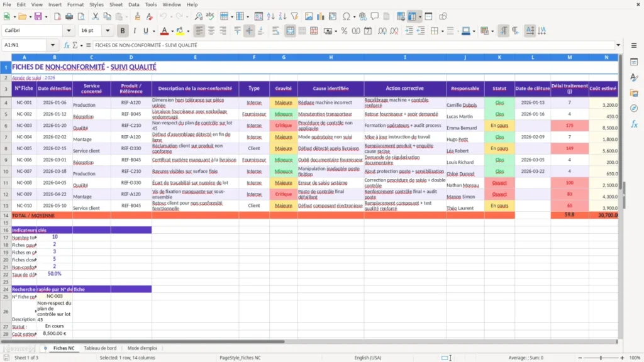Open the sidebar Properties deck
Image resolution: width=644 pixels, height=362 pixels.
pos(634,62)
